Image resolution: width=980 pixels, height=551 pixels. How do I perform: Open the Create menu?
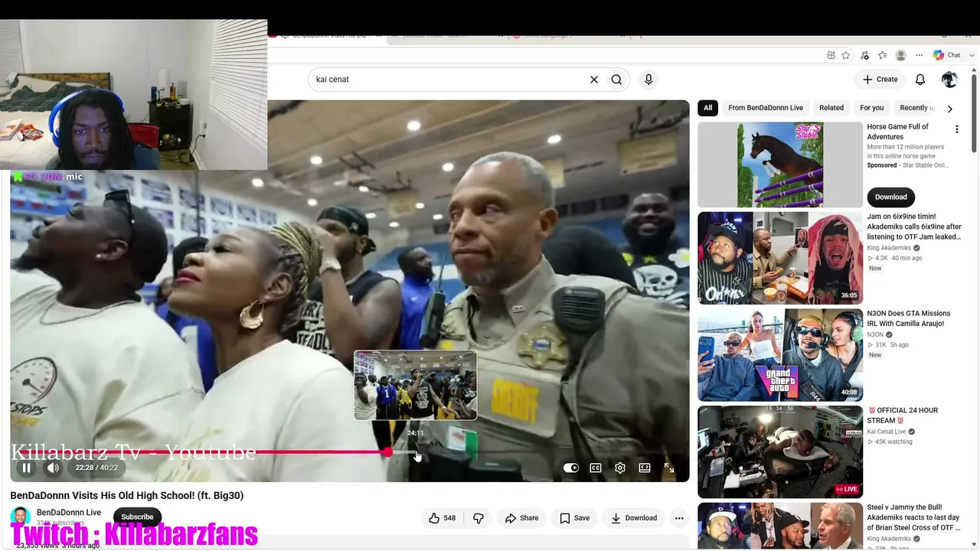point(880,80)
